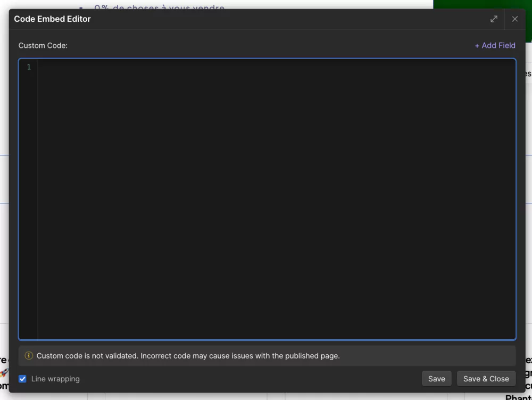This screenshot has height=400, width=532.
Task: Click the Line wrapping label text
Action: [55, 379]
